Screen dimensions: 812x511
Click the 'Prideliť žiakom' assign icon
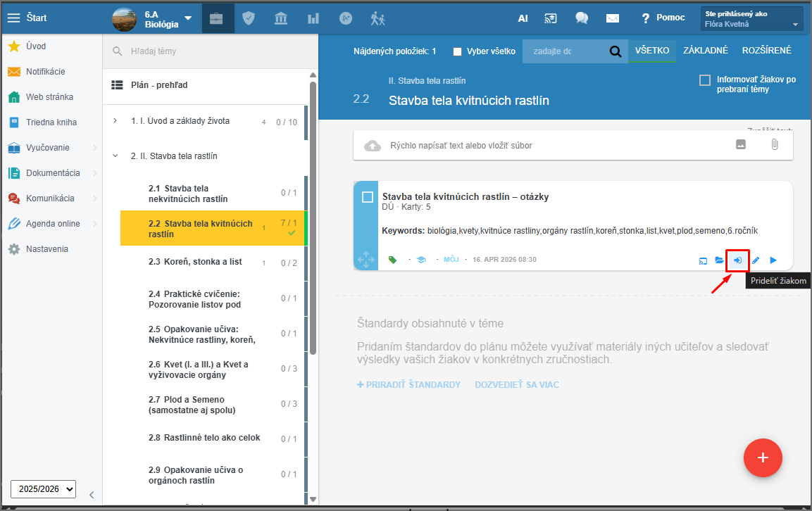[737, 260]
